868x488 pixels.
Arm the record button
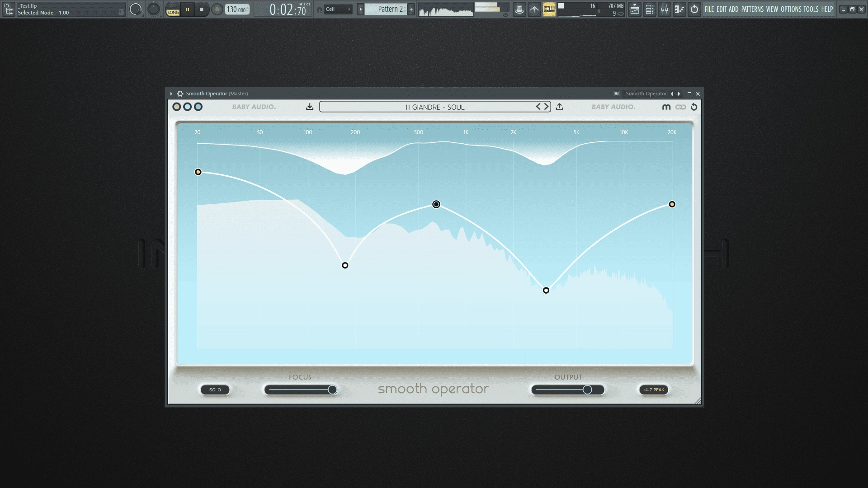pos(217,9)
